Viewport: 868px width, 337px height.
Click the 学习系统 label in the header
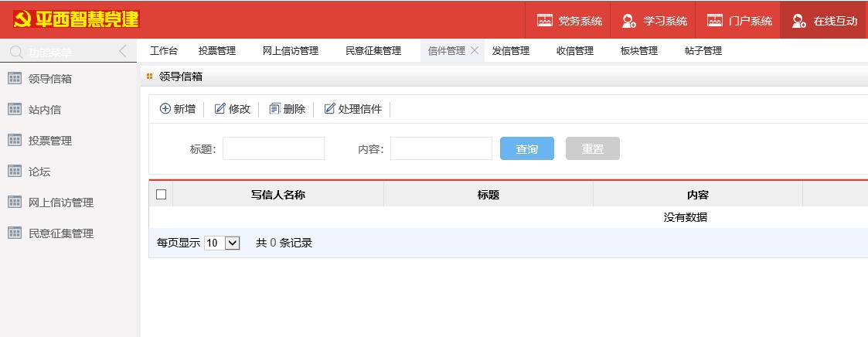665,21
